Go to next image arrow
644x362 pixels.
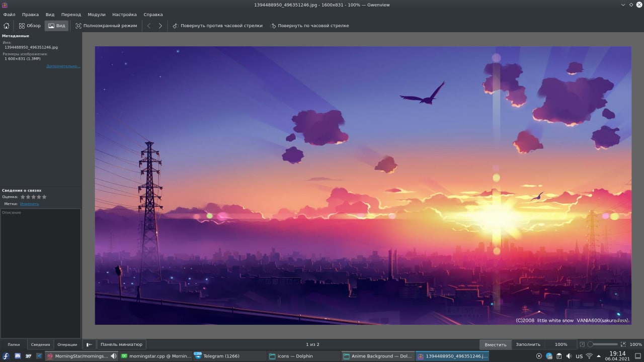pyautogui.click(x=160, y=26)
